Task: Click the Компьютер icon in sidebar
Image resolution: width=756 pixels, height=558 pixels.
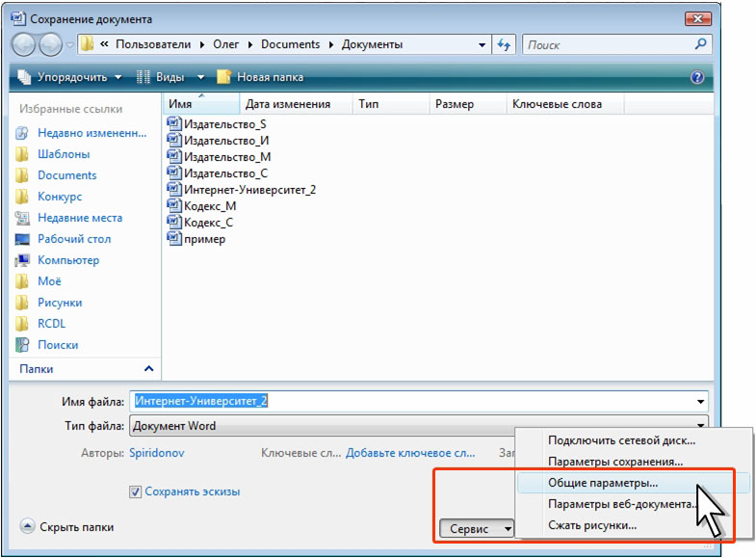Action: point(22,260)
